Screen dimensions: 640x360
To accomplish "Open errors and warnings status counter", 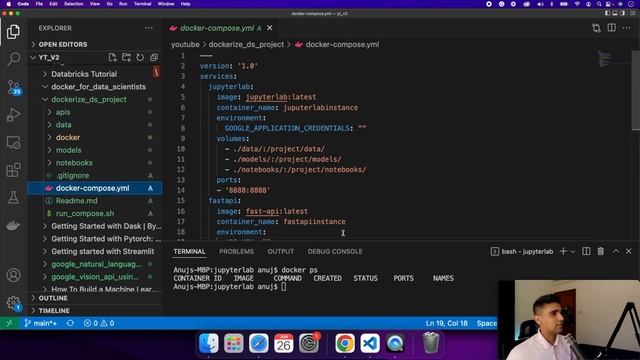I will (x=99, y=323).
